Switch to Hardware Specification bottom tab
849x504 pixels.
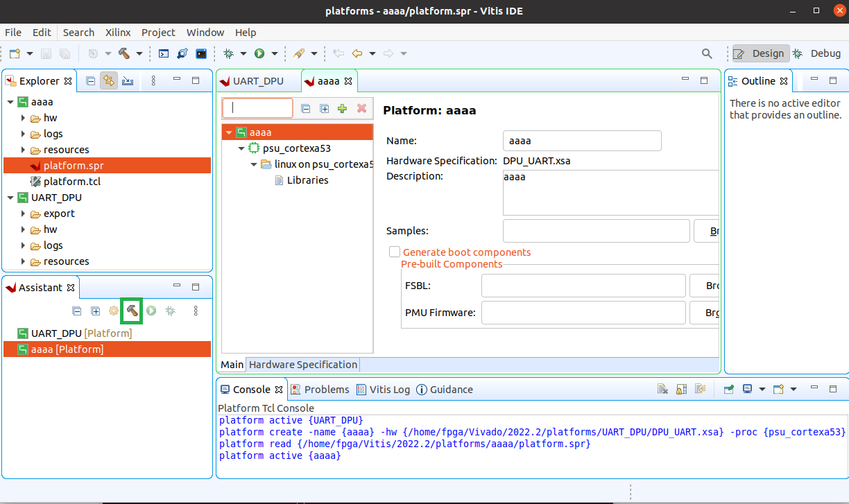click(303, 365)
